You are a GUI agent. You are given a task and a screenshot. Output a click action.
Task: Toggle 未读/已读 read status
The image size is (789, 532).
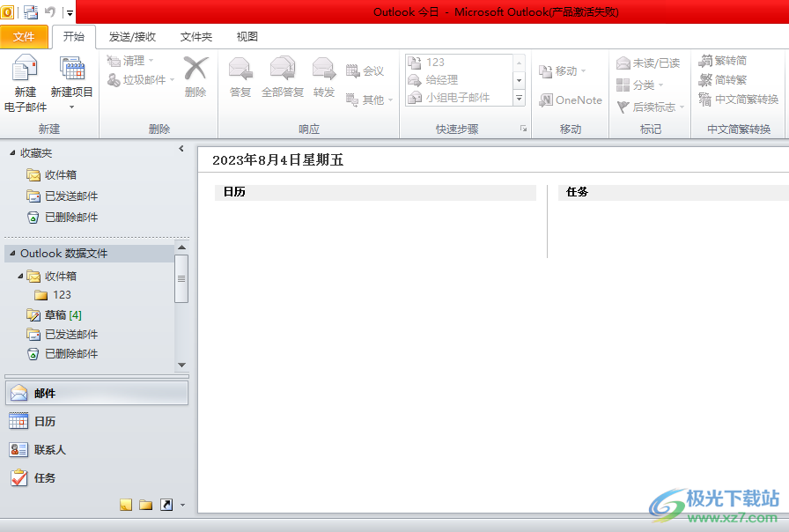[648, 63]
